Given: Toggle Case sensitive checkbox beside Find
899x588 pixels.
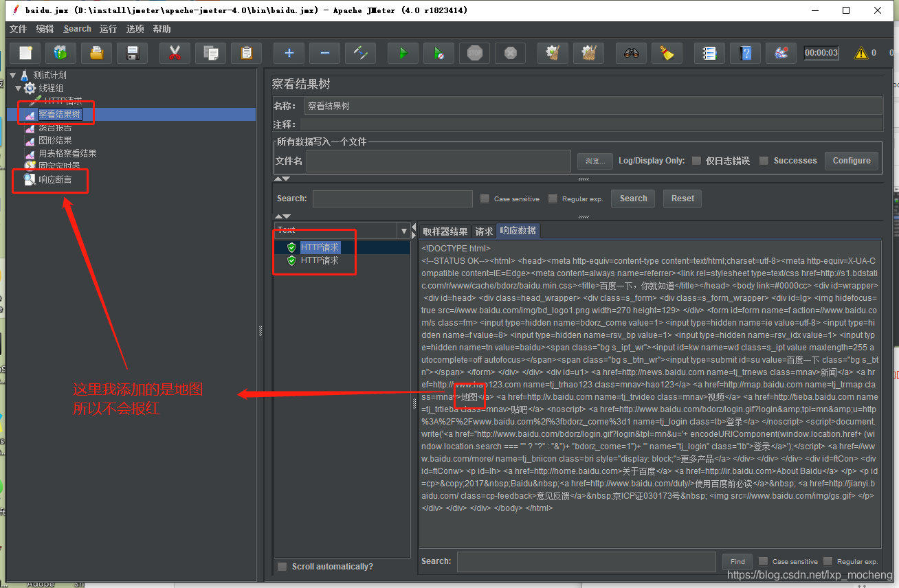Looking at the screenshot, I should [764, 561].
